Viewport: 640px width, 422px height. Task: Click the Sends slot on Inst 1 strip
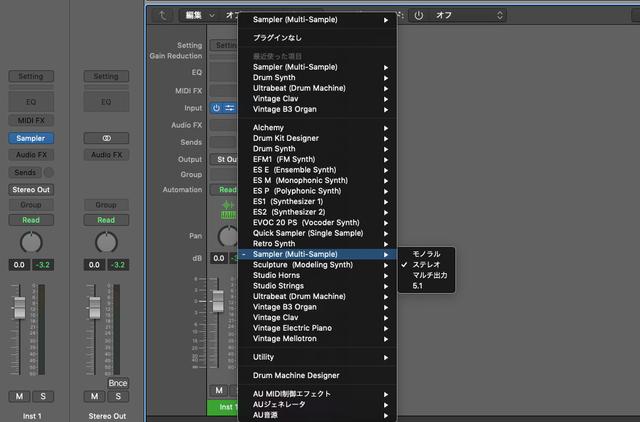point(25,172)
